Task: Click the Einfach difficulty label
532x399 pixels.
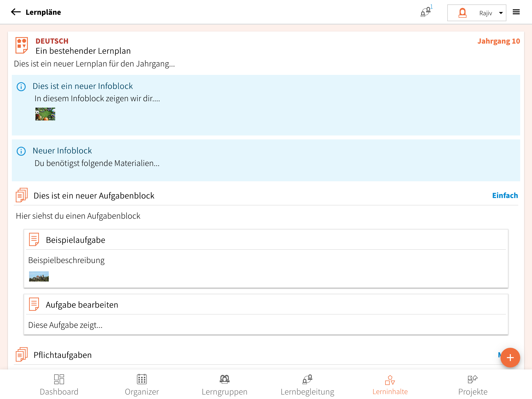Action: [505, 196]
